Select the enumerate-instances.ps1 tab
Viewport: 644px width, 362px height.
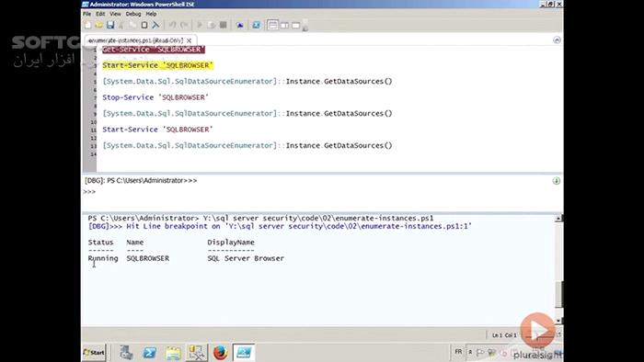135,40
